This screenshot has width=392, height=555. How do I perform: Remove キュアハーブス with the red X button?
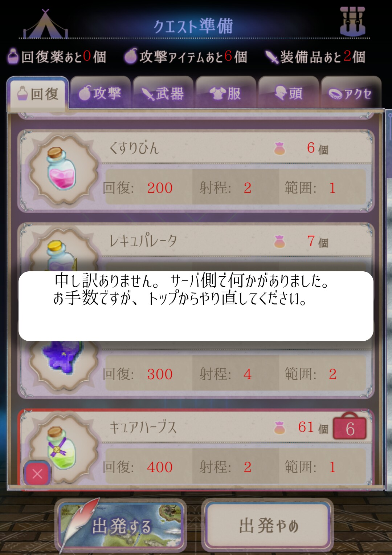37,473
